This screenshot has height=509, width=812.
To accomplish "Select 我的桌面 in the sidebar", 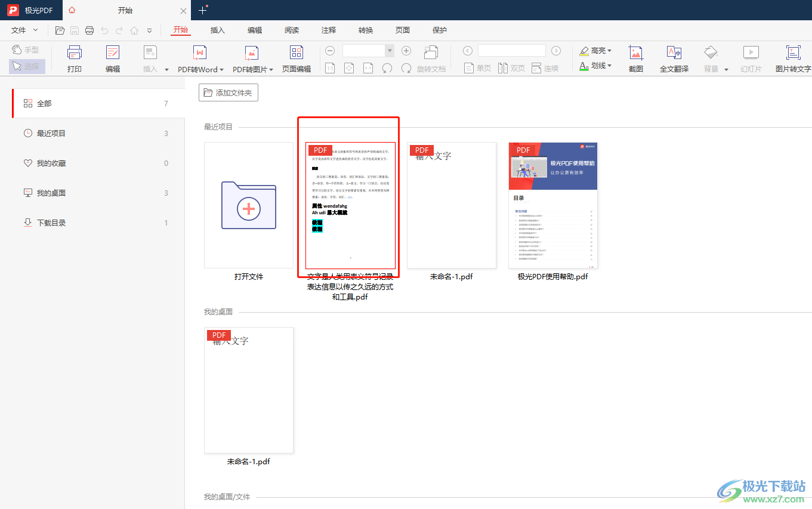I will point(98,193).
